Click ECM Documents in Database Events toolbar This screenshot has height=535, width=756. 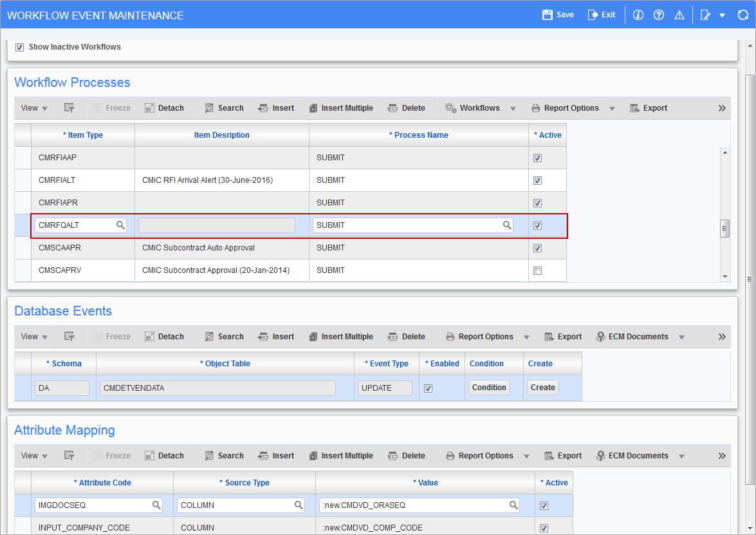(x=632, y=337)
